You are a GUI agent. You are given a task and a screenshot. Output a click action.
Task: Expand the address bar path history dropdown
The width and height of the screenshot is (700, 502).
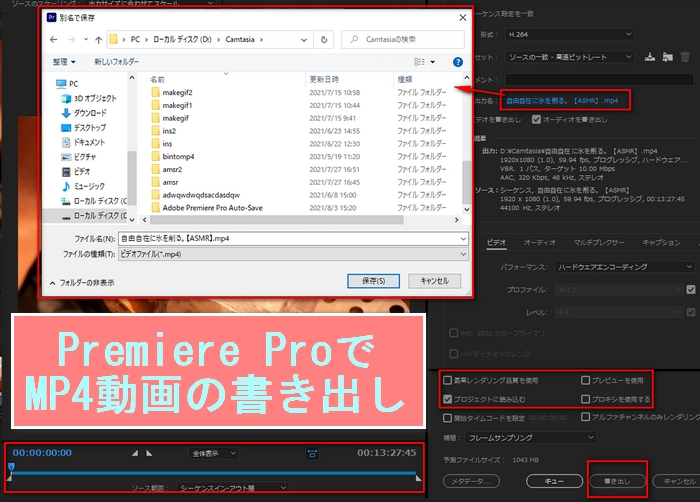tap(304, 40)
